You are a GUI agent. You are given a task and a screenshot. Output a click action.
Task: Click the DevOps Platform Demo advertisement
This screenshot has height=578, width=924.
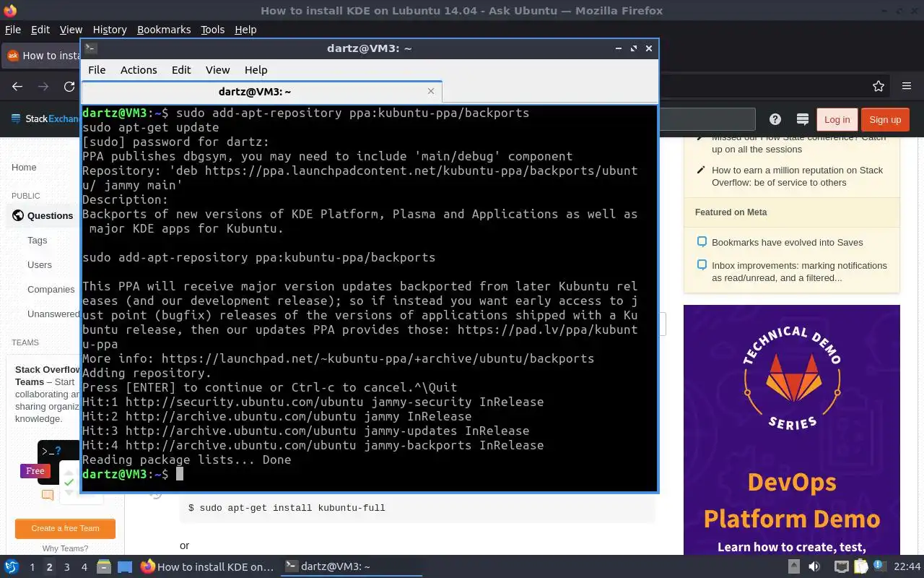click(792, 430)
